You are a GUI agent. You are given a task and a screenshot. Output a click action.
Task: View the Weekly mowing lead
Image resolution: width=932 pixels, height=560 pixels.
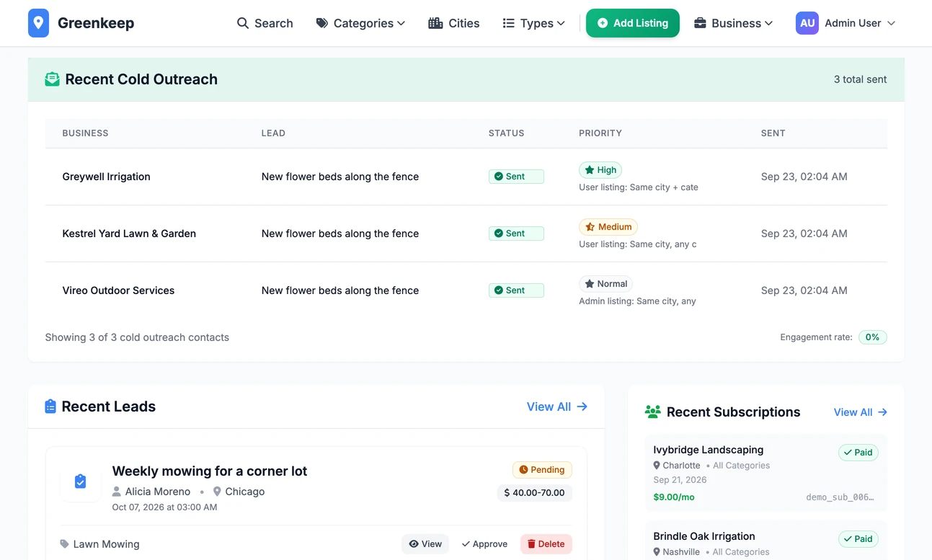[425, 544]
